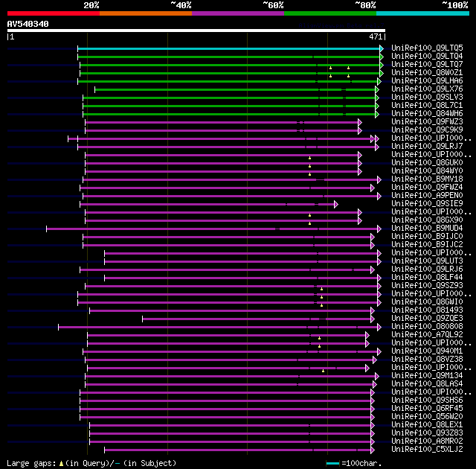
Task: Click the cyan 100char scale bar in the legend
Action: pos(332,464)
